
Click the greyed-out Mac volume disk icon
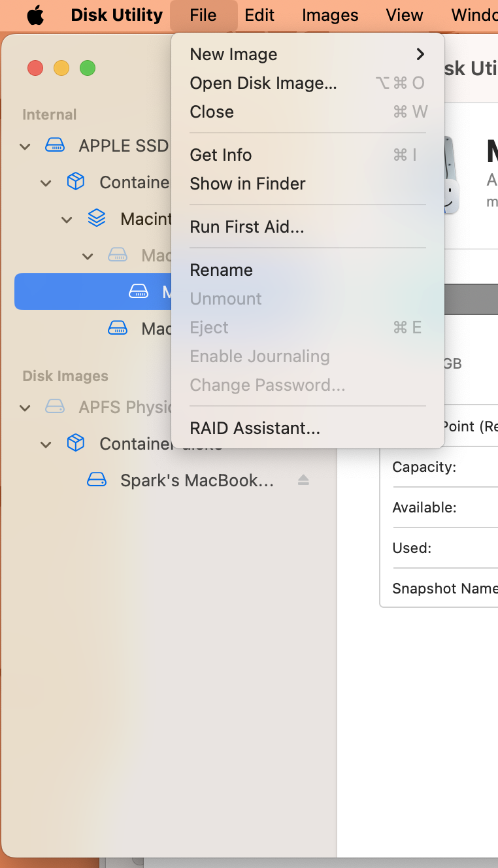[118, 256]
